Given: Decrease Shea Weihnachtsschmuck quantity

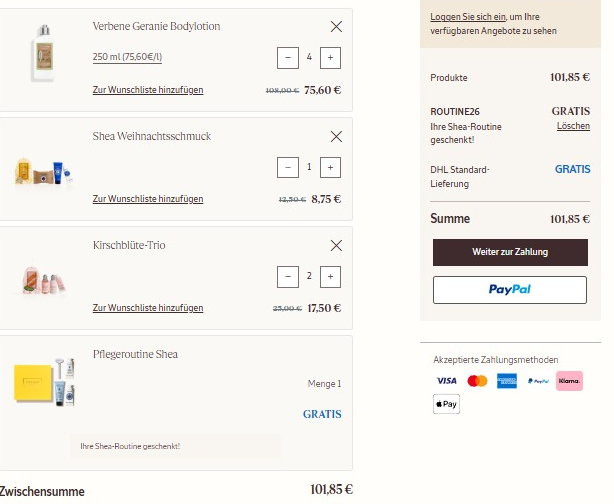Looking at the screenshot, I should (x=288, y=167).
